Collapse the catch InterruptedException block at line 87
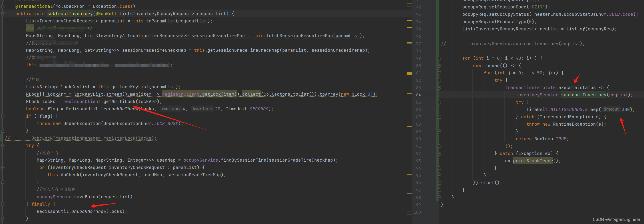The image size is (644, 224). 439,117
